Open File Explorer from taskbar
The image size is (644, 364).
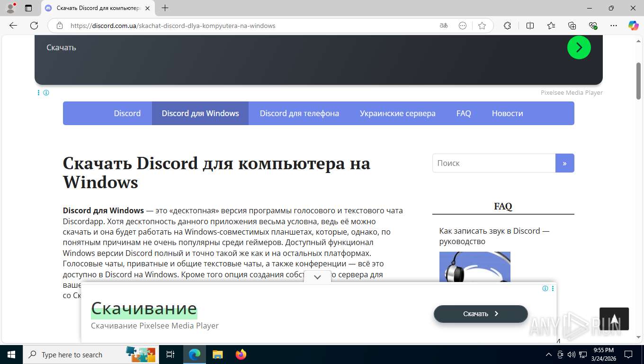[x=217, y=355]
